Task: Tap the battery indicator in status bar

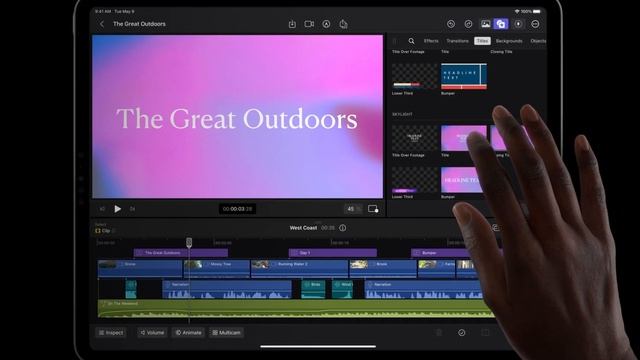Action: (537, 11)
